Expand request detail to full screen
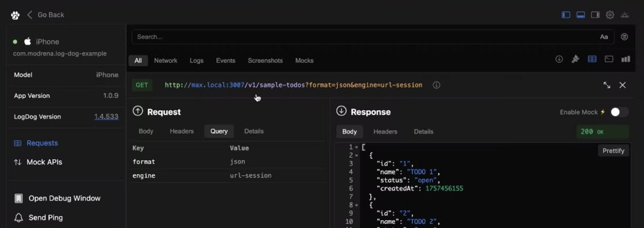This screenshot has width=644, height=228. coord(606,85)
